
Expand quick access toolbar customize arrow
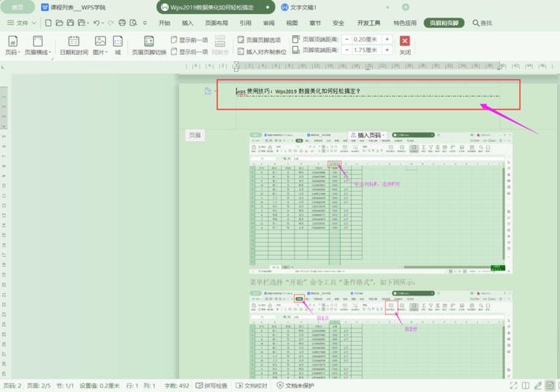(x=145, y=23)
